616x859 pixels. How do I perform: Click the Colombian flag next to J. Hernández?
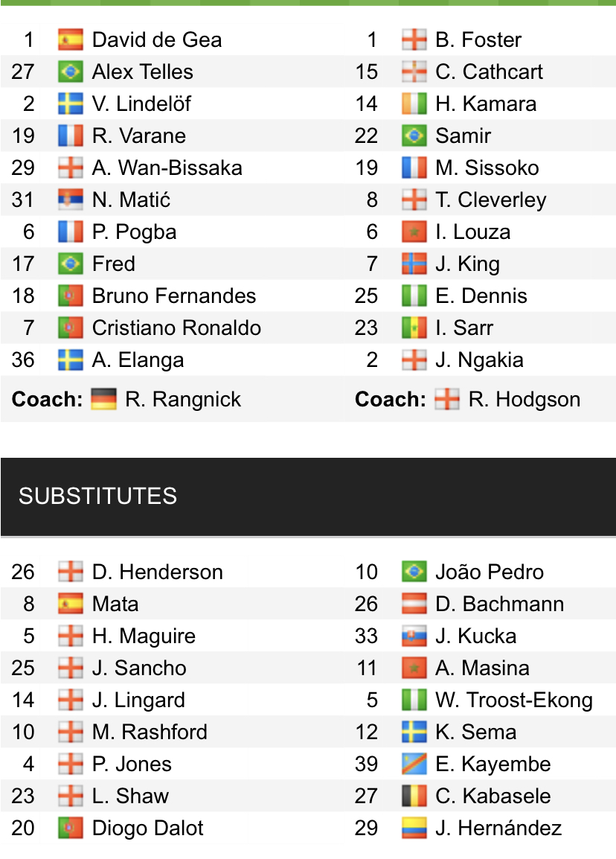(x=414, y=828)
